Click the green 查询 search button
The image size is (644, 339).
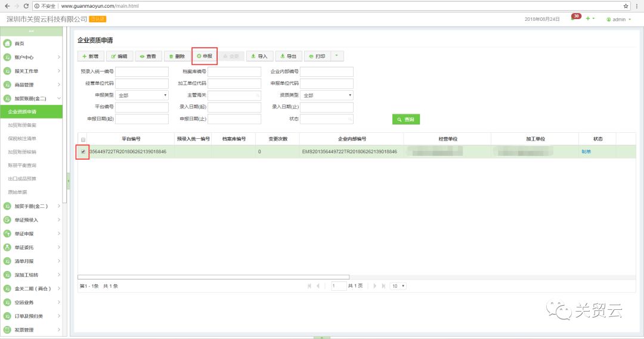point(406,119)
